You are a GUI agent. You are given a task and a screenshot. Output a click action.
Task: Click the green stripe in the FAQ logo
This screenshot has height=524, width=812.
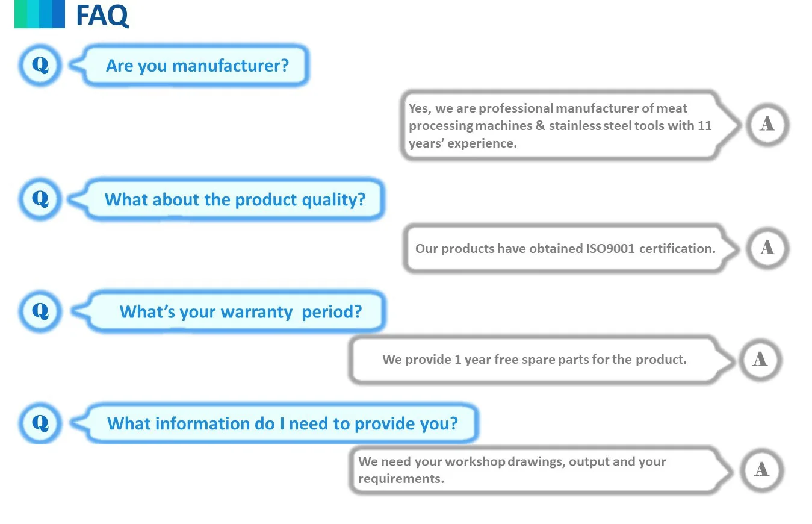point(20,14)
